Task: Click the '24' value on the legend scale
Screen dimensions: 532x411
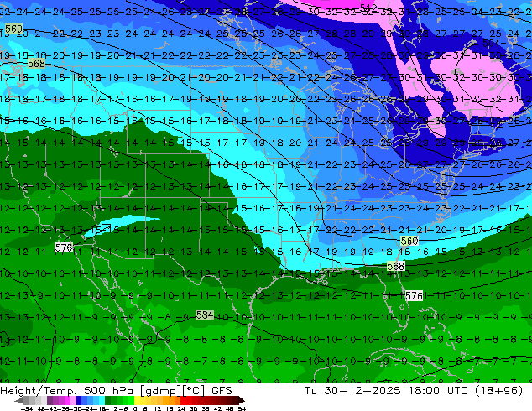Action: (x=181, y=408)
